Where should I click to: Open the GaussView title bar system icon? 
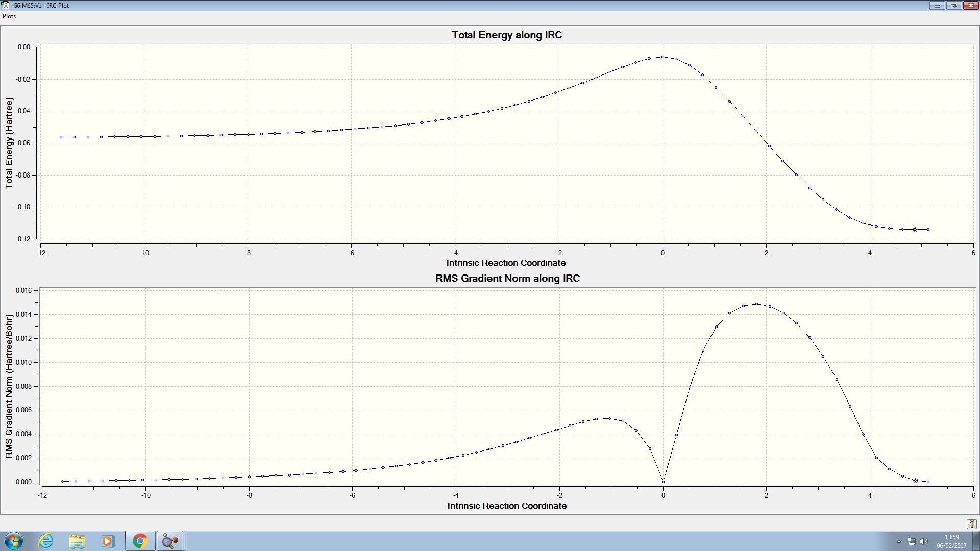pos(6,5)
